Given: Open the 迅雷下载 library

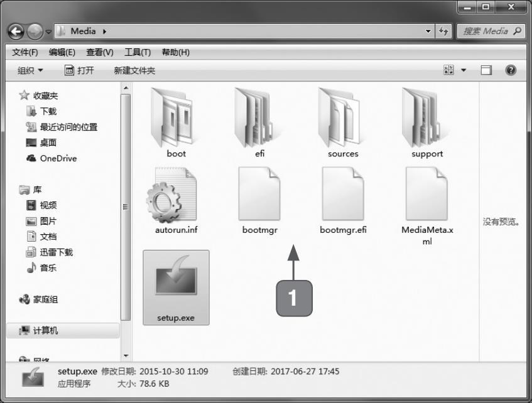Looking at the screenshot, I should pos(50,252).
